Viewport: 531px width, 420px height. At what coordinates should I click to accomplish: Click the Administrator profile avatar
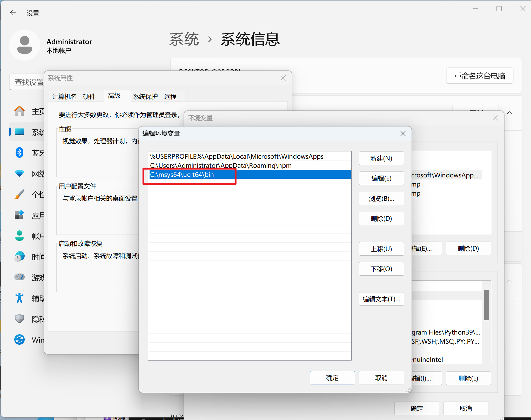25,45
